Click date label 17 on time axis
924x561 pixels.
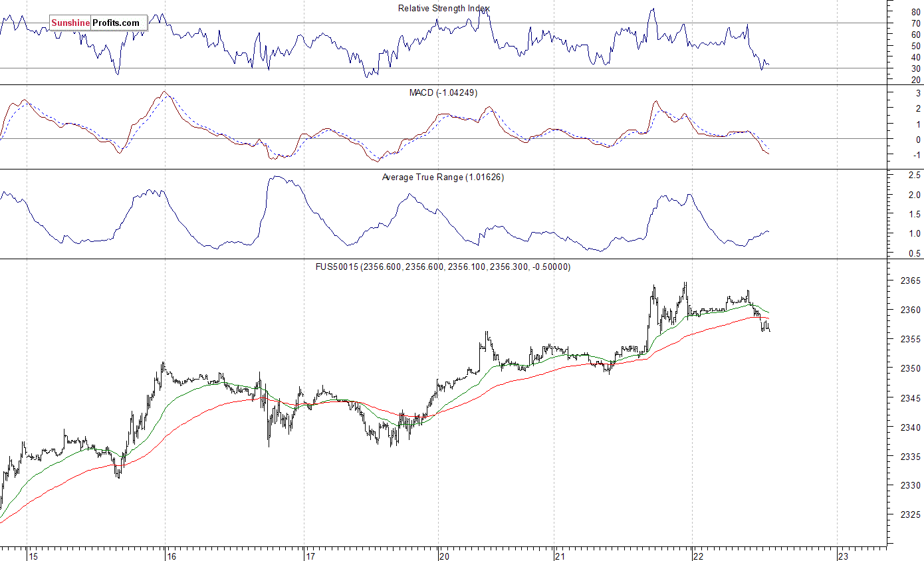click(310, 556)
